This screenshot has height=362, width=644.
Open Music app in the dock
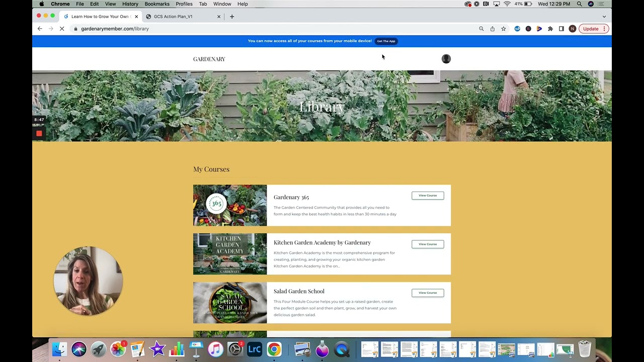(215, 349)
